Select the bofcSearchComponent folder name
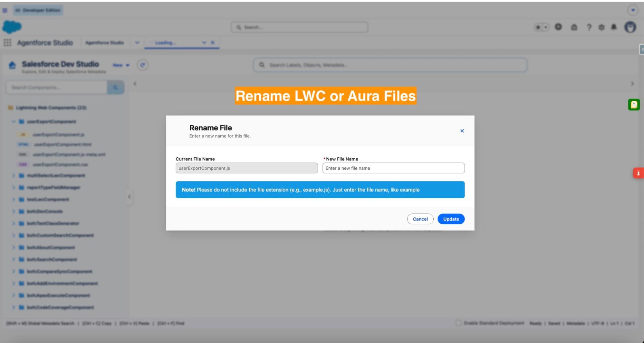The height and width of the screenshot is (343, 644). (x=52, y=259)
